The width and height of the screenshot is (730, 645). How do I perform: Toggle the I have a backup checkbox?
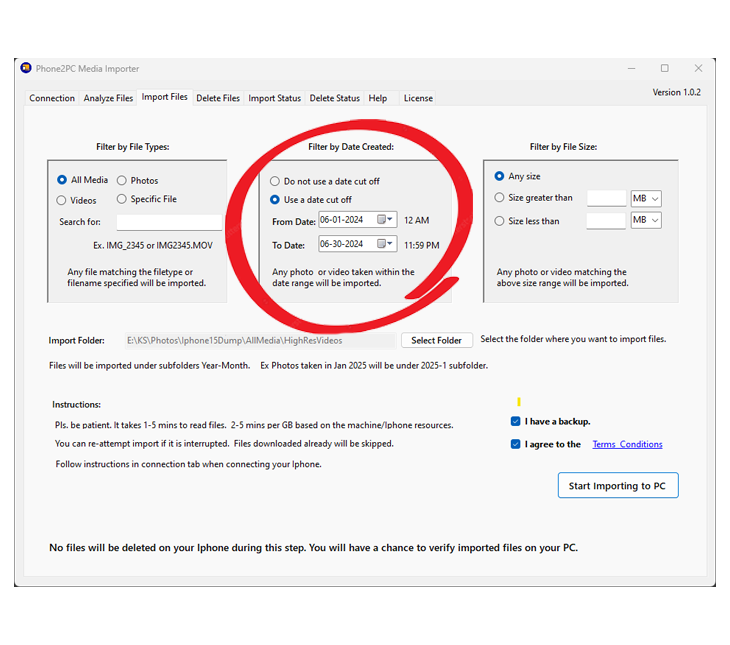coord(515,421)
